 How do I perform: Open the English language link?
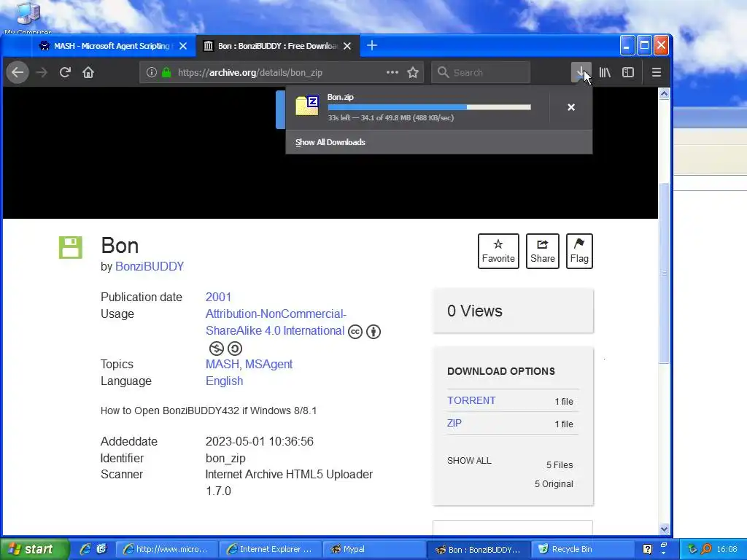pyautogui.click(x=225, y=381)
